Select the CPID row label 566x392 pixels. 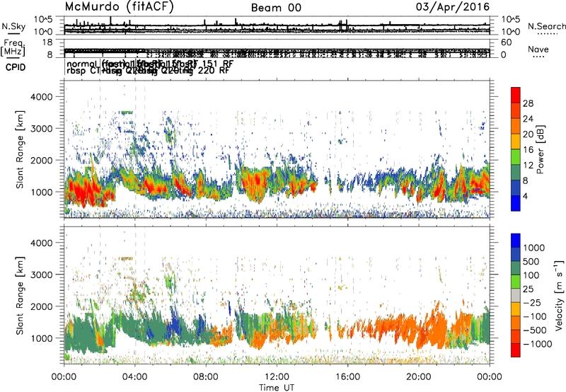(16, 67)
